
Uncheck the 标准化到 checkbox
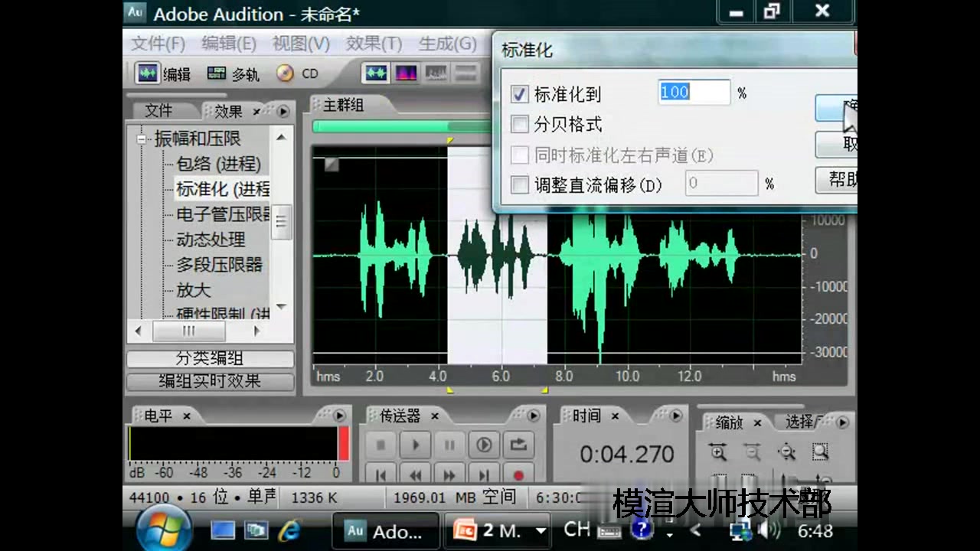tap(520, 94)
